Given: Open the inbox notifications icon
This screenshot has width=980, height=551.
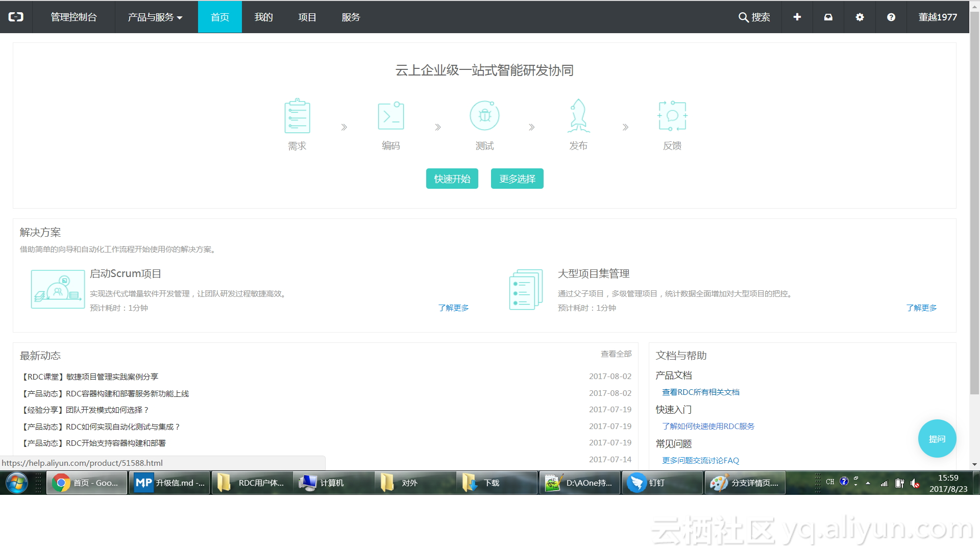Looking at the screenshot, I should point(828,17).
